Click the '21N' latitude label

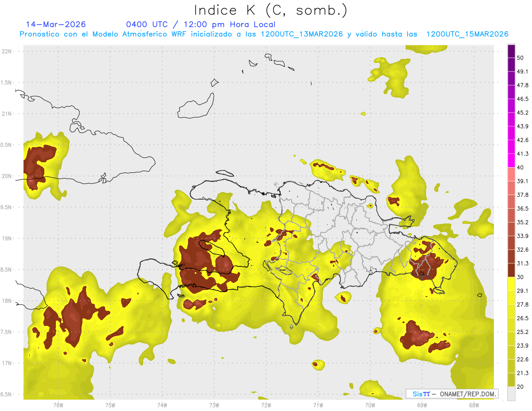(7, 114)
